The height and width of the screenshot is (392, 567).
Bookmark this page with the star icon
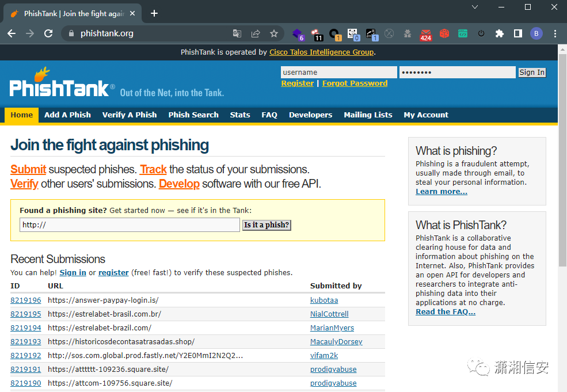[x=274, y=33]
